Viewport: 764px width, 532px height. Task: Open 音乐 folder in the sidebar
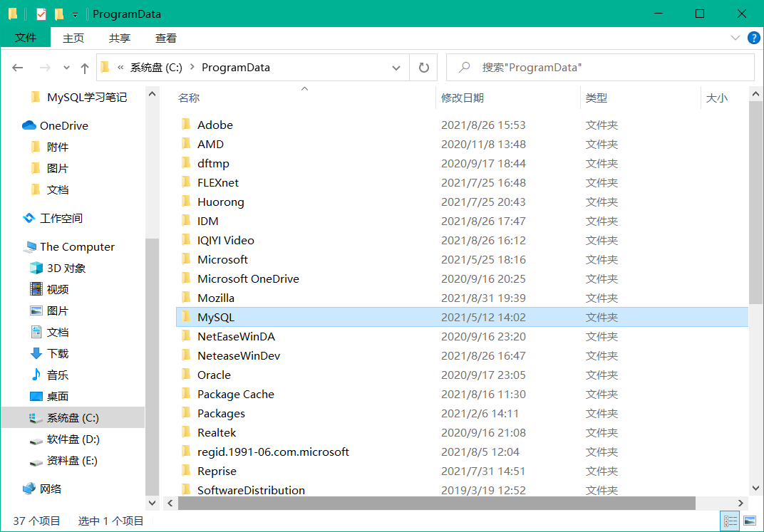(58, 375)
